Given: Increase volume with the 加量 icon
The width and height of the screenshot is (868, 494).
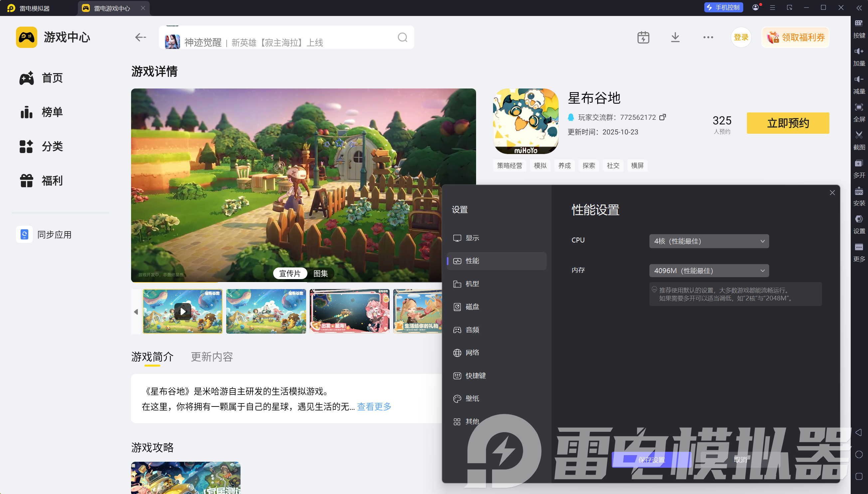Looking at the screenshot, I should (859, 52).
